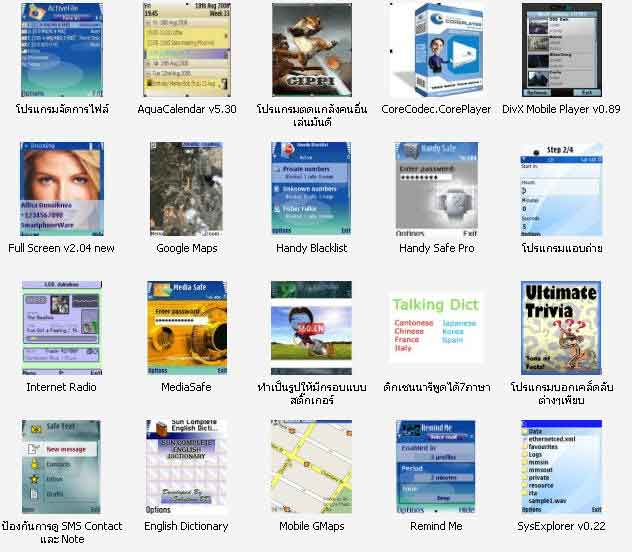
Task: Click the โปรแกรมตดแกล้งคนอื่น label
Action: (312, 115)
